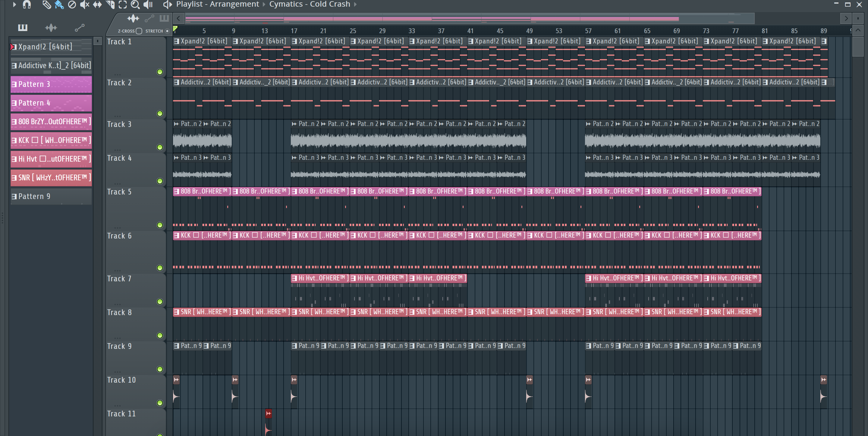Mute Track 2 via its green LED
The width and height of the screenshot is (868, 436).
tap(160, 114)
